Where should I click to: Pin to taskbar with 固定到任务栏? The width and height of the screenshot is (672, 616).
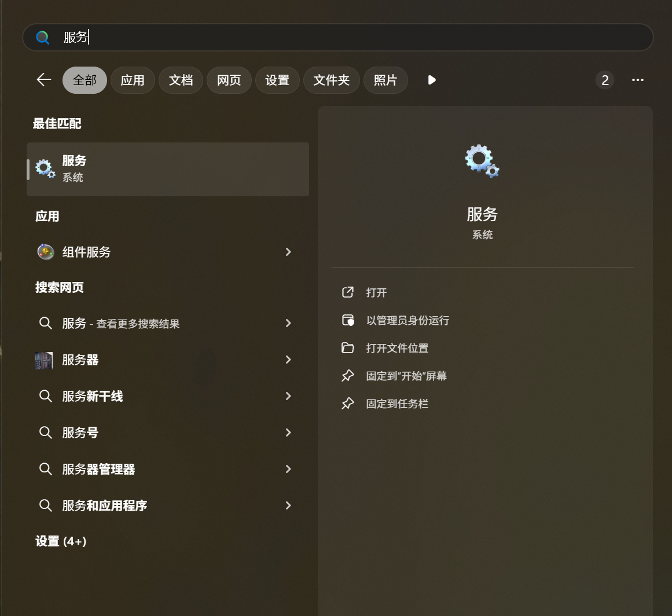397,404
